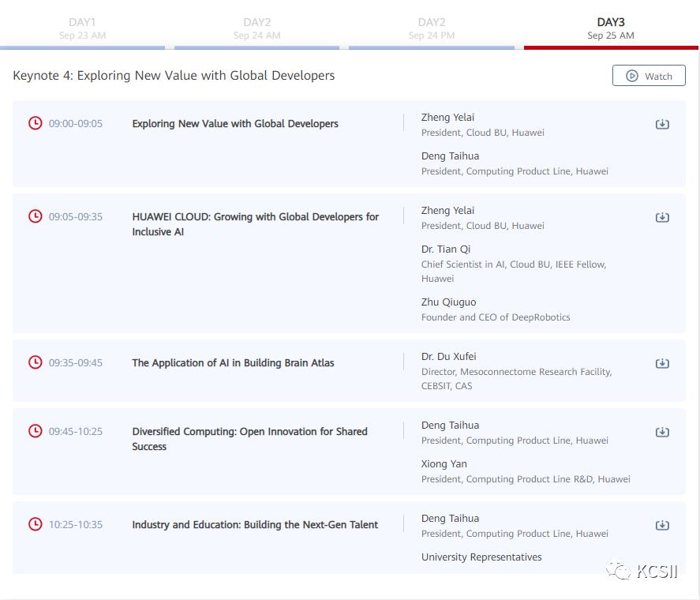Download the Industry and Education session file
Image resolution: width=700 pixels, height=600 pixels.
coord(662,525)
